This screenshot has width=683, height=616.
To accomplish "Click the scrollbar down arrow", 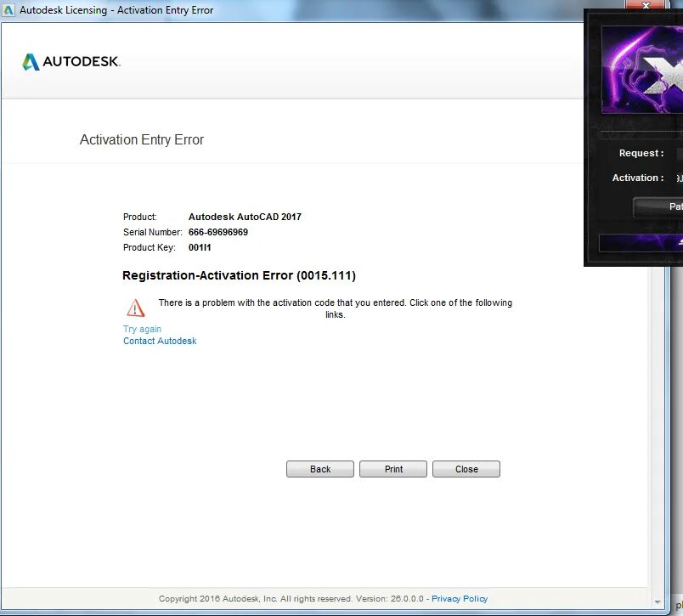I will 658,602.
